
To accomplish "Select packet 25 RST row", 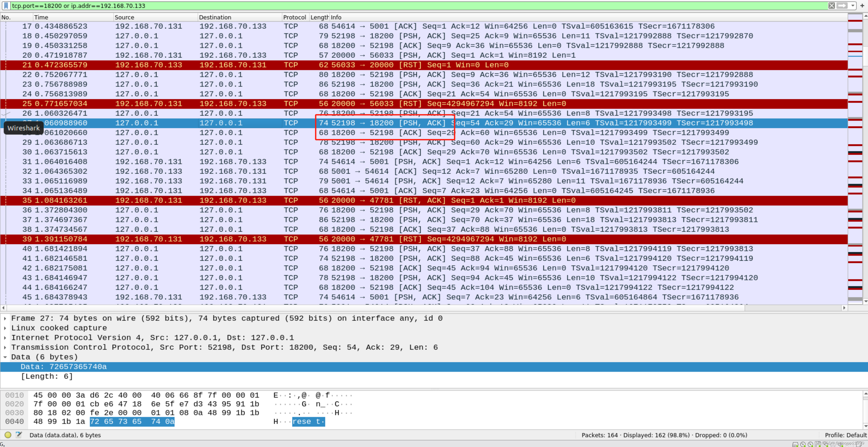I will click(x=424, y=104).
